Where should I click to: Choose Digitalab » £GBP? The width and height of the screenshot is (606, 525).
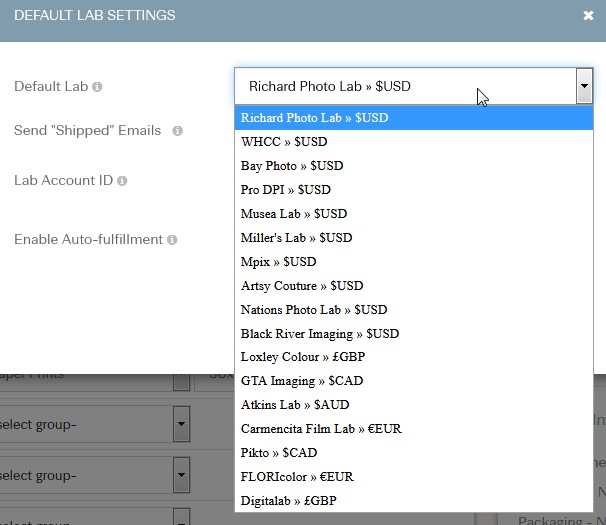pos(414,501)
